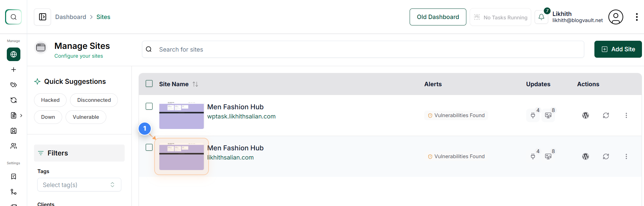Sync the likhithsalian.com site row
This screenshot has height=206, width=644.
(606, 156)
